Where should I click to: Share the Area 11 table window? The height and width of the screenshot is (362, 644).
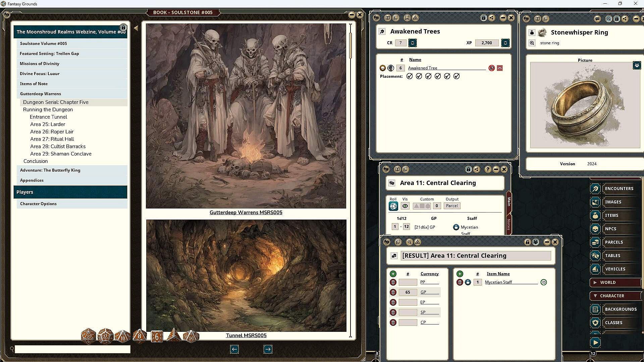click(x=477, y=169)
